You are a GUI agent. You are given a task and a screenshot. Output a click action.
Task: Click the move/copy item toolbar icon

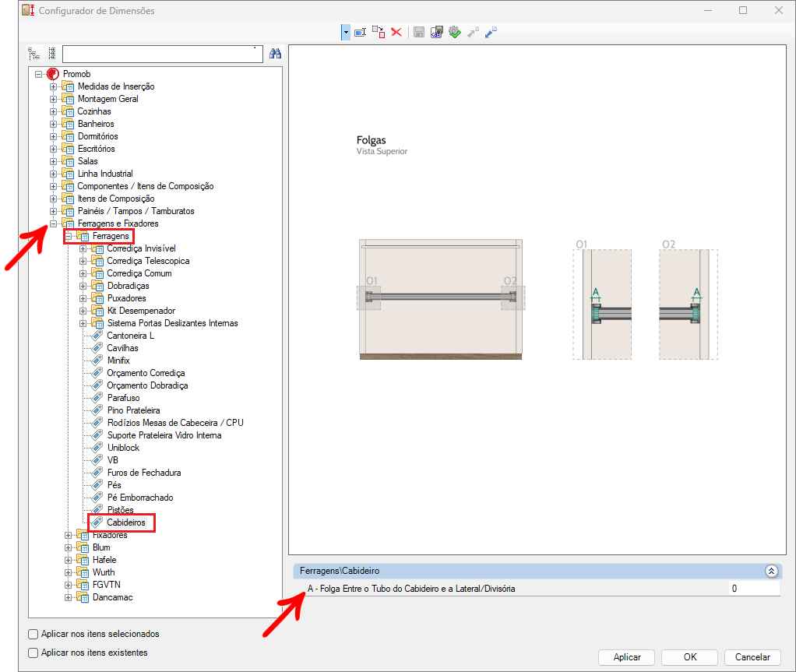coord(379,33)
